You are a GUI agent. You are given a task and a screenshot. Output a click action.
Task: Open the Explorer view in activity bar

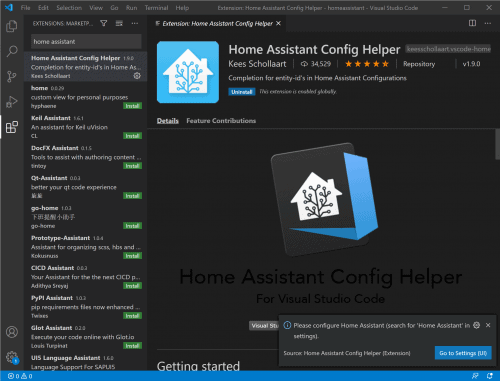[x=12, y=26]
